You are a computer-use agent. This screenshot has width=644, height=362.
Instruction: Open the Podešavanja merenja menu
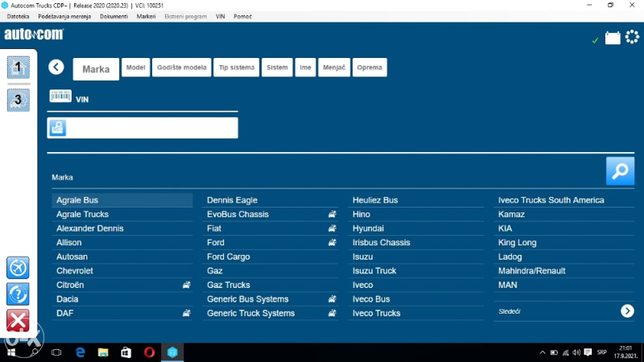[64, 16]
